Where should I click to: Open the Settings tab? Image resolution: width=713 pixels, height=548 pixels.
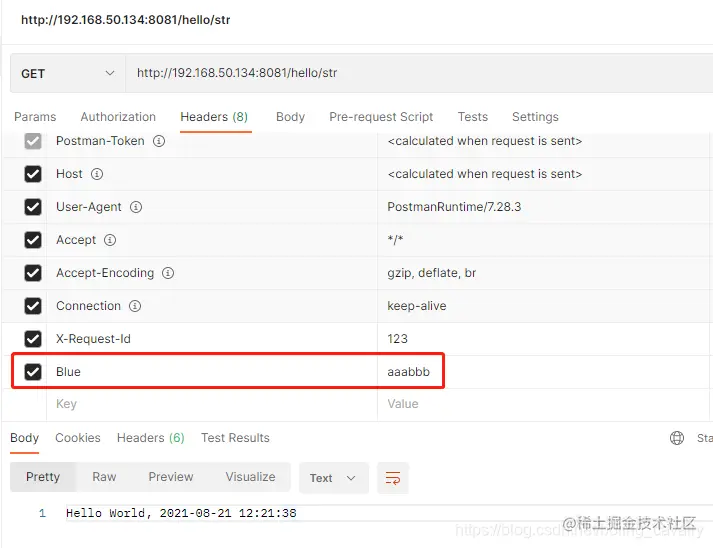[535, 117]
